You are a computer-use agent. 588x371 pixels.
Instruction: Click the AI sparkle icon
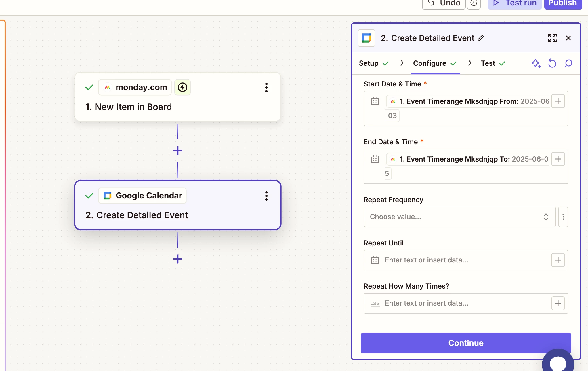536,63
